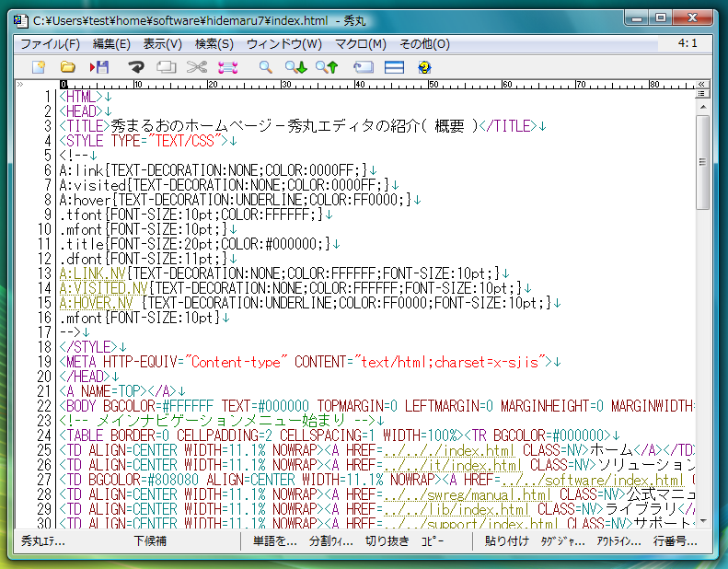Image resolution: width=728 pixels, height=569 pixels.
Task: Click the 秀丸ｴﾃﾞ... function key button
Action: 43,541
